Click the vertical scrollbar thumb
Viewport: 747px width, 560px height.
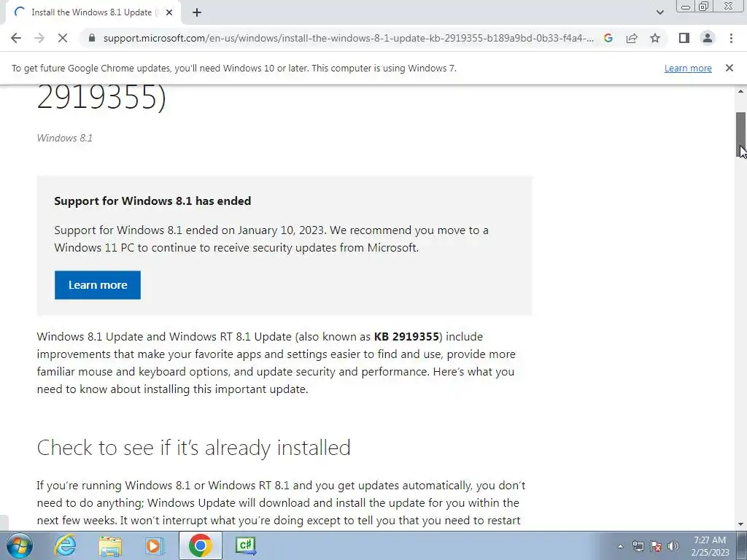[x=740, y=135]
